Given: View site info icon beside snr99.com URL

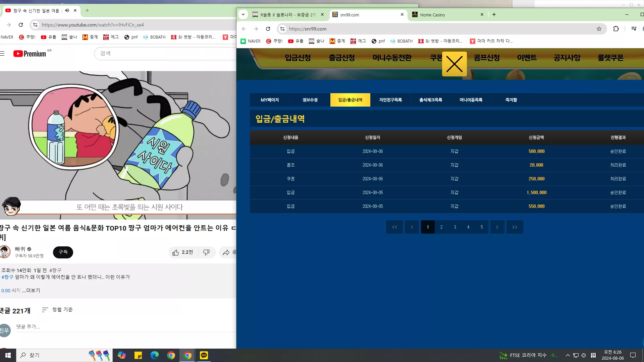Looking at the screenshot, I should click(282, 29).
